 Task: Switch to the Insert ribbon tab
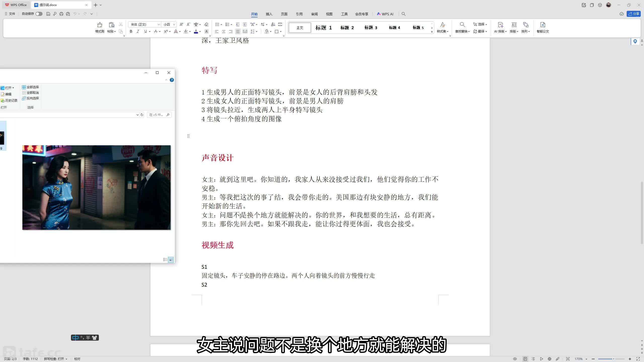coord(269,14)
